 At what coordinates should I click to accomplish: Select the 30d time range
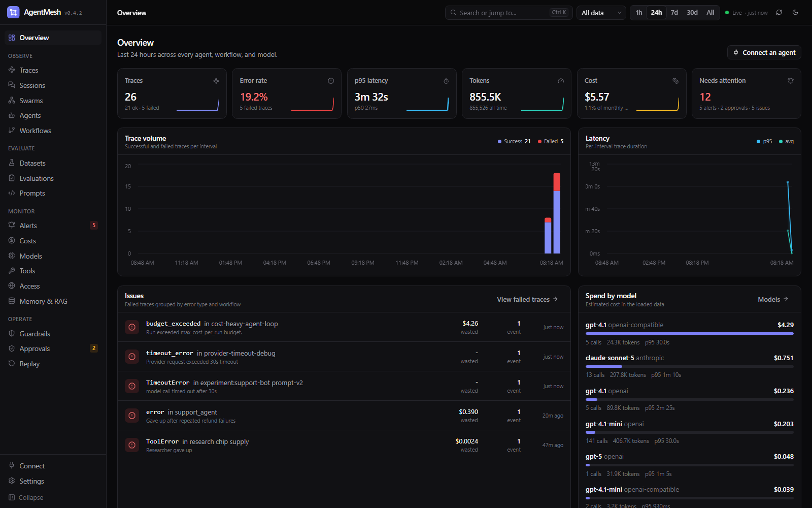tap(692, 13)
